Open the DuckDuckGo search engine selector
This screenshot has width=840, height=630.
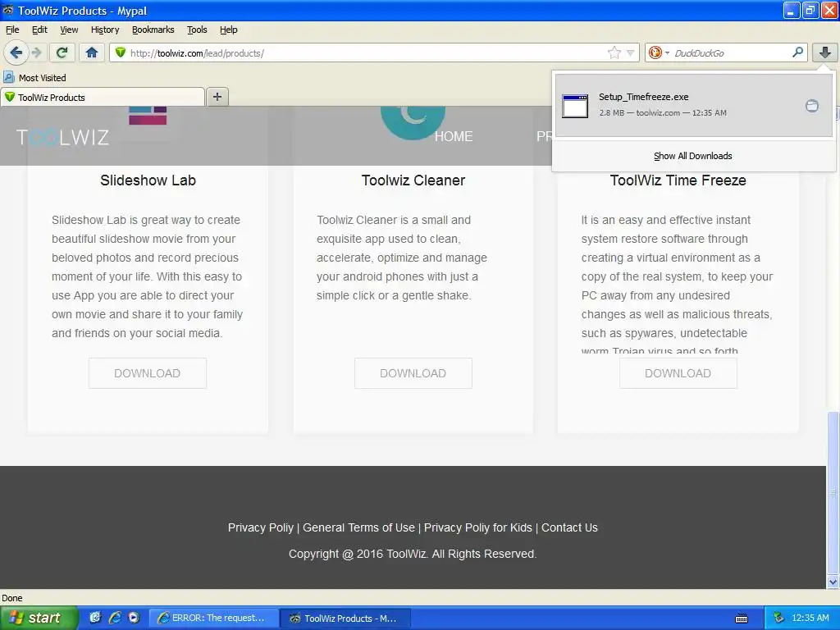pyautogui.click(x=659, y=52)
